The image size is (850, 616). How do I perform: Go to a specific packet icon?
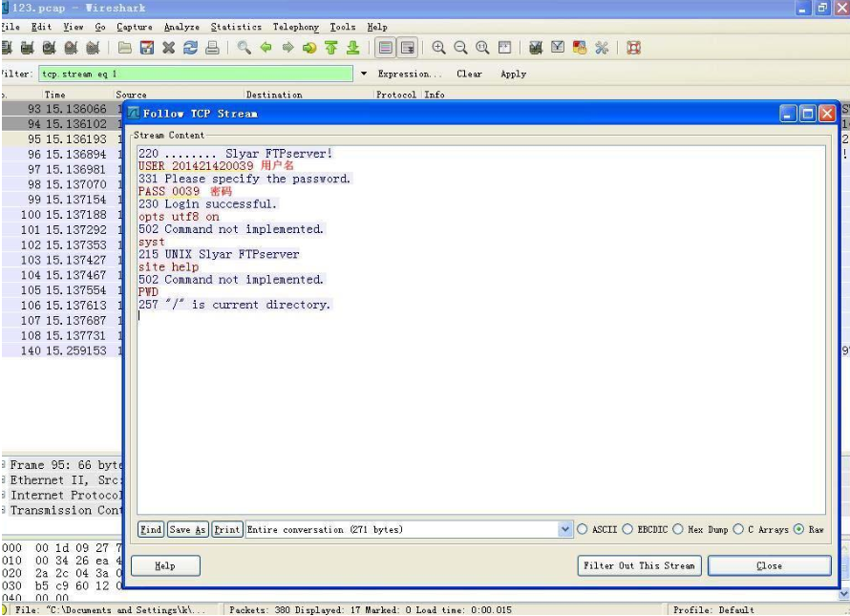[309, 48]
